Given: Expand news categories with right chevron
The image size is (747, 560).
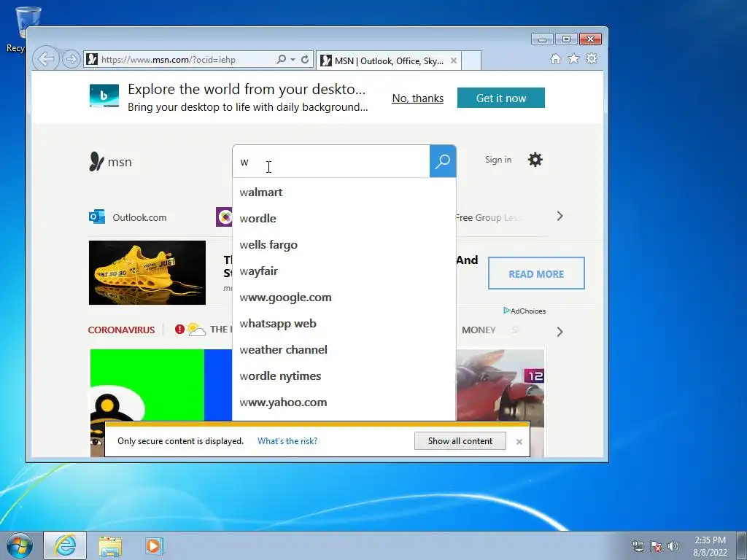Looking at the screenshot, I should [560, 332].
